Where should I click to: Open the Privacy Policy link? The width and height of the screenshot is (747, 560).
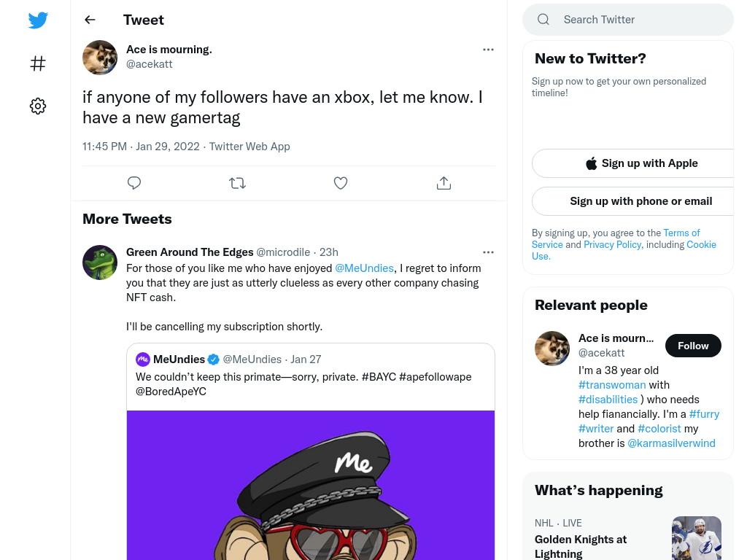coord(612,245)
